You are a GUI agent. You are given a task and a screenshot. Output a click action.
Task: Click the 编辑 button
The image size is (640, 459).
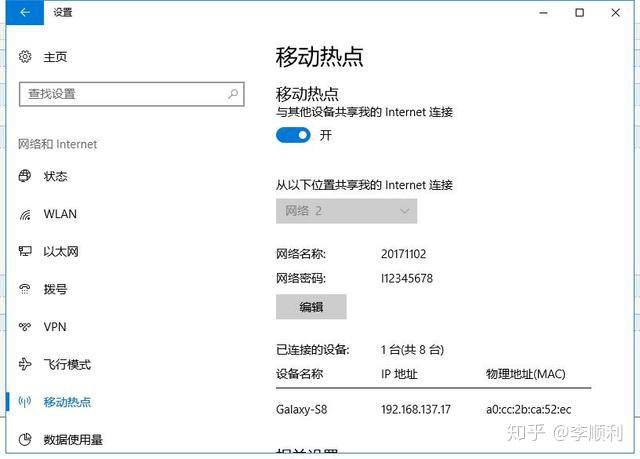(311, 306)
